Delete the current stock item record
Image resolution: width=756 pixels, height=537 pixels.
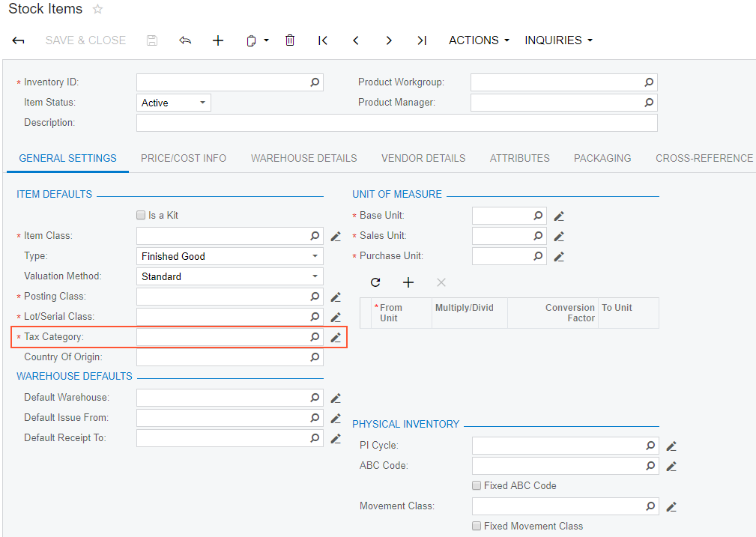290,40
